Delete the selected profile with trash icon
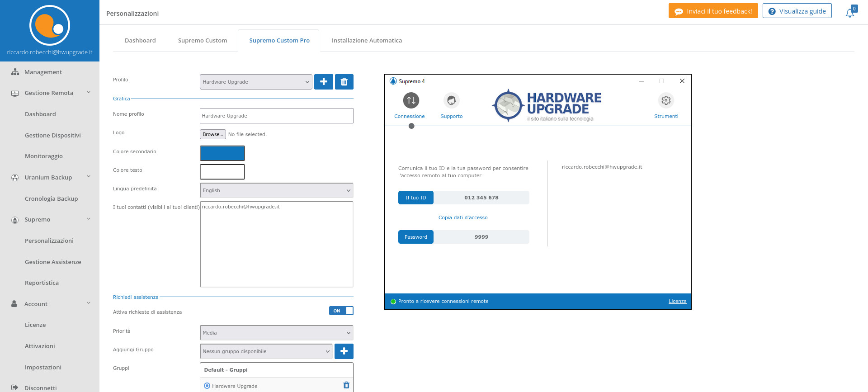 coord(344,82)
